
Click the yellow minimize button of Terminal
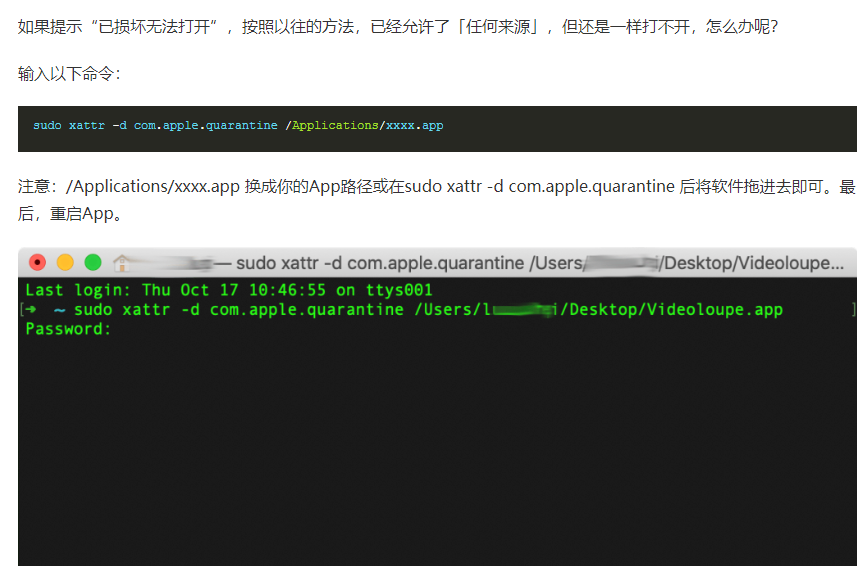[65, 263]
